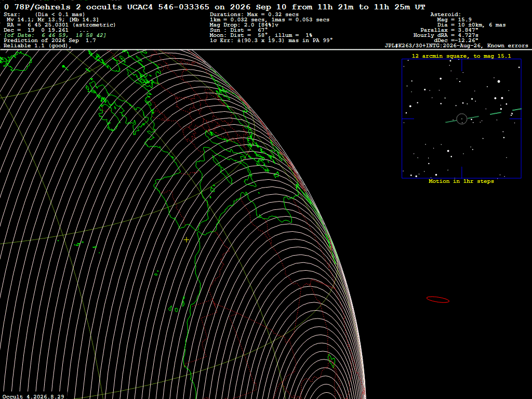Click the Hourly dRA value
Image resolution: width=532 pixels, height=399 pixels.
tap(446, 35)
